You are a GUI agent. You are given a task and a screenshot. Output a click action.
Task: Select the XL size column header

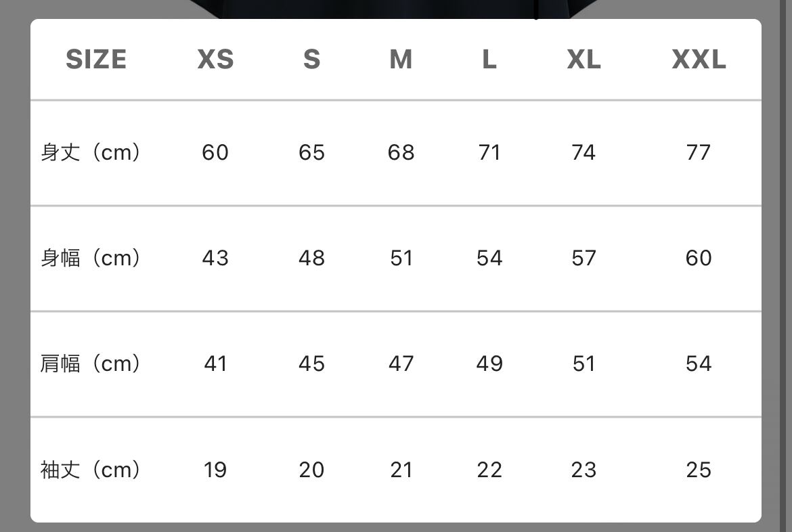(584, 60)
